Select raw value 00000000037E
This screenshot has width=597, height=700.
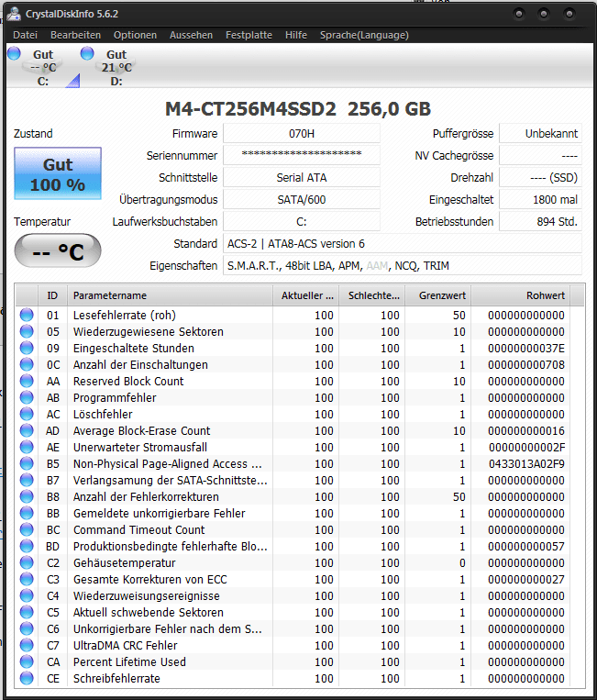(x=526, y=349)
